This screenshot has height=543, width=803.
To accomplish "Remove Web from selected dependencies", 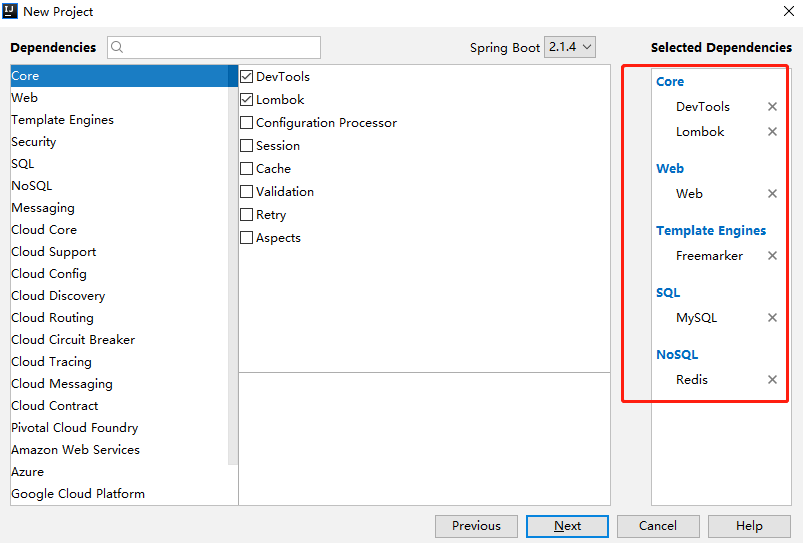I will coord(772,194).
